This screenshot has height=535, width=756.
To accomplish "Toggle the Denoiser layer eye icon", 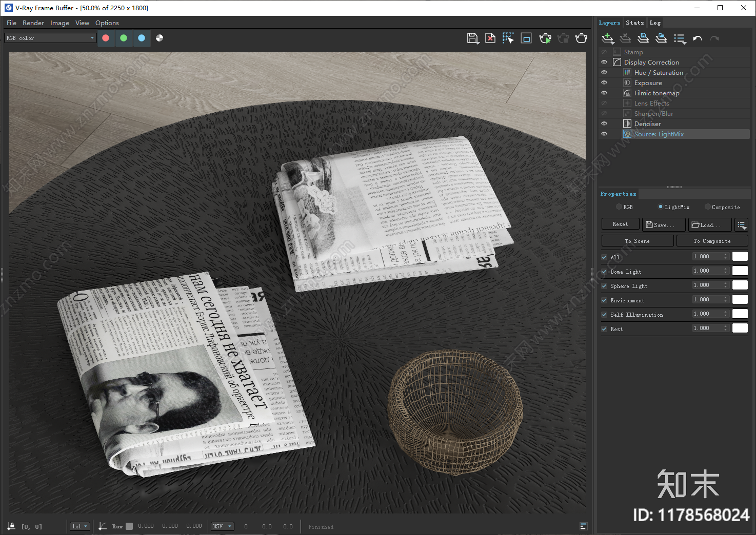I will pyautogui.click(x=604, y=124).
